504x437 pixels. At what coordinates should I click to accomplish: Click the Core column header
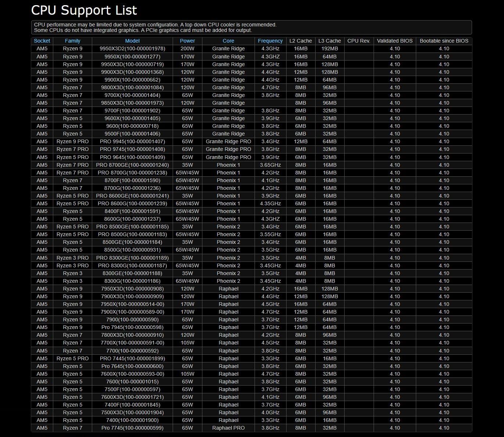click(228, 41)
